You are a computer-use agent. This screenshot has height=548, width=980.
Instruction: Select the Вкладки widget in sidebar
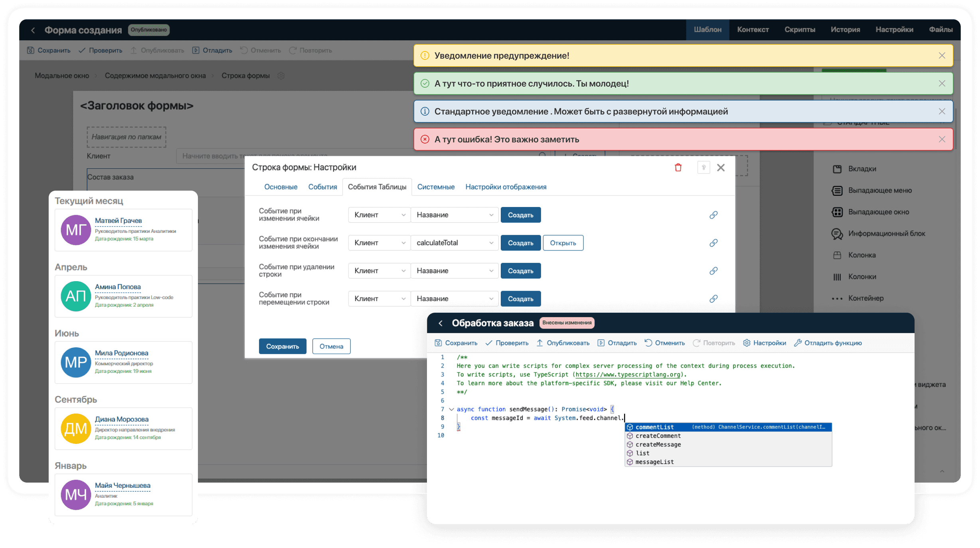pos(862,169)
